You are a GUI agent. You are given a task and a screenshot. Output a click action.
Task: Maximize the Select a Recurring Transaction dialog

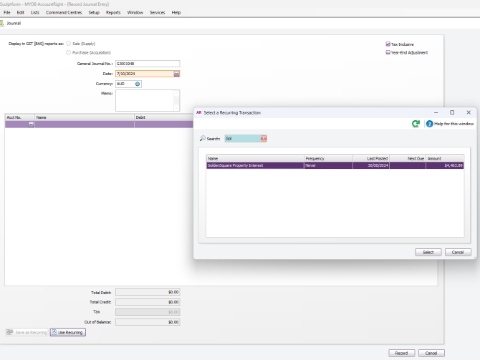point(452,113)
